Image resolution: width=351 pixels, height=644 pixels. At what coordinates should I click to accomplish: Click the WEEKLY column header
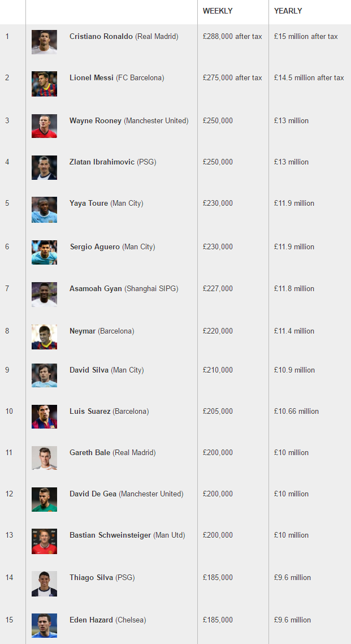tap(218, 11)
